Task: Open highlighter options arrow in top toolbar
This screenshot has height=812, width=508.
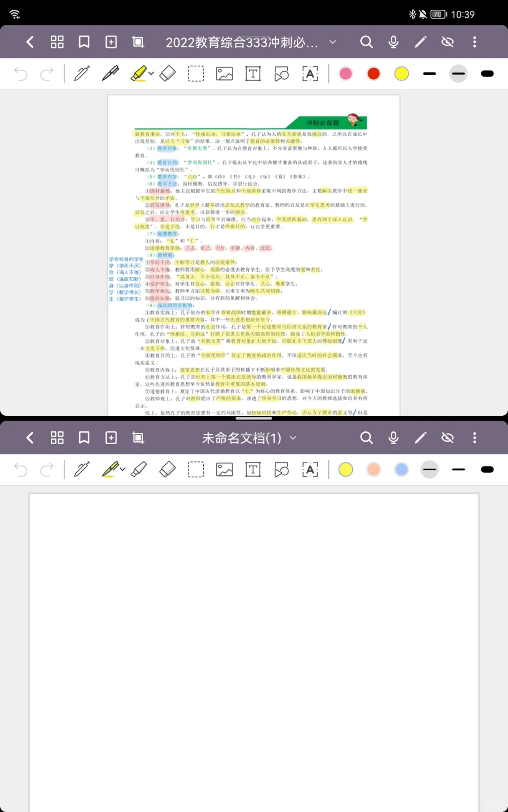Action: click(151, 74)
